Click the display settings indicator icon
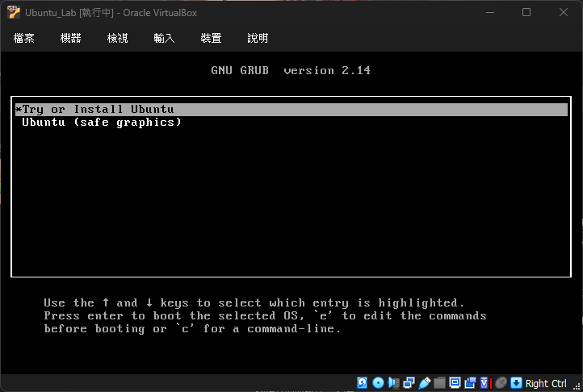583x392 pixels. click(x=455, y=382)
